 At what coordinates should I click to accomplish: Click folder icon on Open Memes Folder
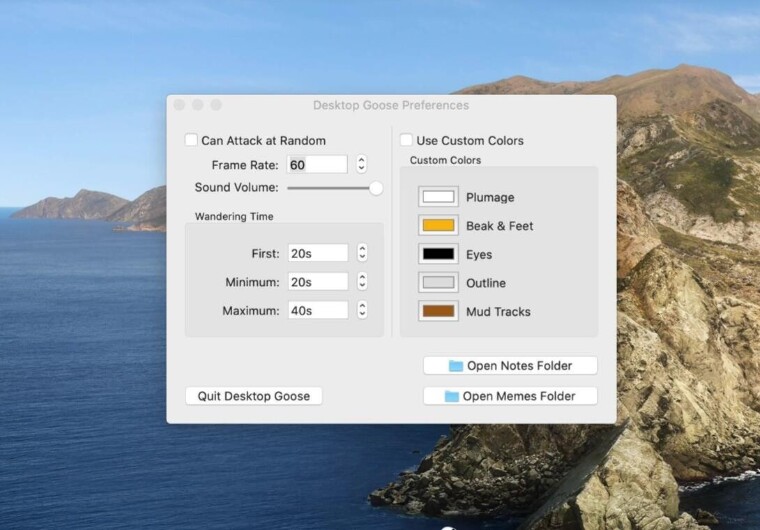click(x=452, y=396)
